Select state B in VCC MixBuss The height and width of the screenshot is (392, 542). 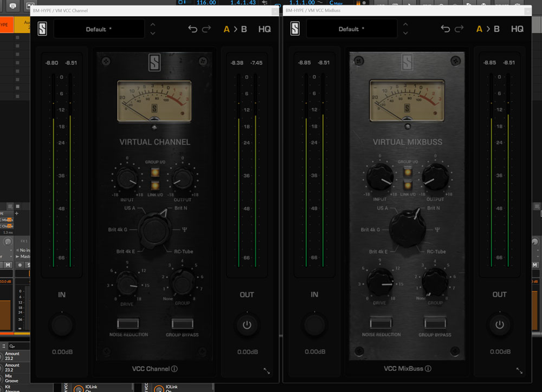tap(496, 29)
